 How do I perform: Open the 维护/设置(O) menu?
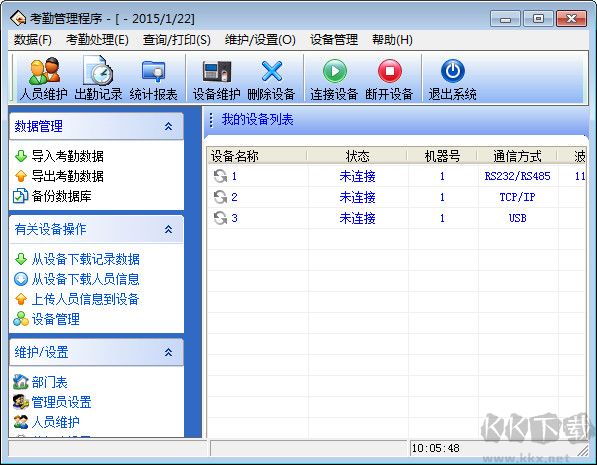[x=260, y=40]
